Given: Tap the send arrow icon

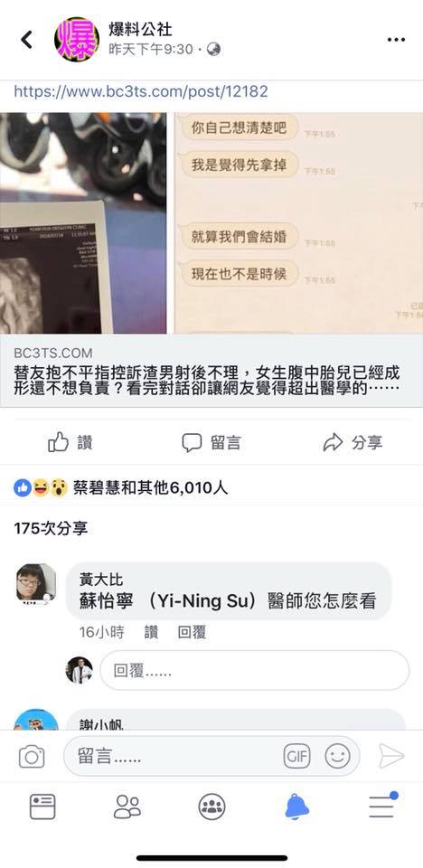Looking at the screenshot, I should (x=391, y=756).
